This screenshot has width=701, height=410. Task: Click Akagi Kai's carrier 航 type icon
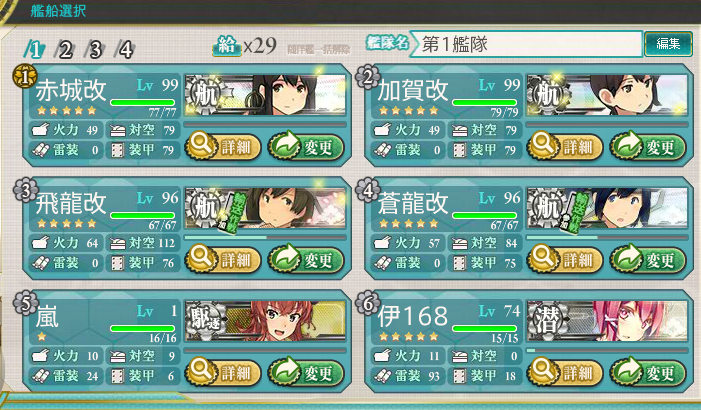point(206,94)
